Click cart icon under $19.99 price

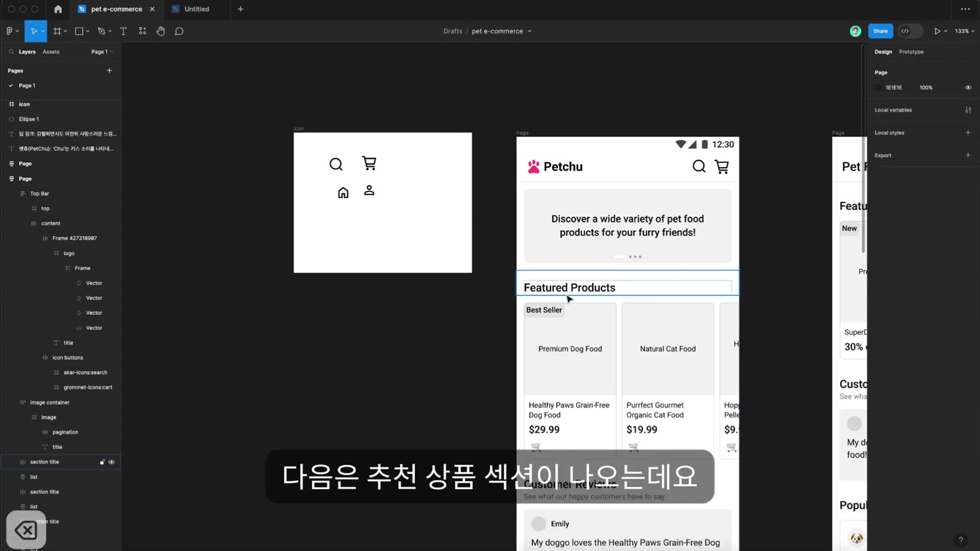[x=634, y=447]
